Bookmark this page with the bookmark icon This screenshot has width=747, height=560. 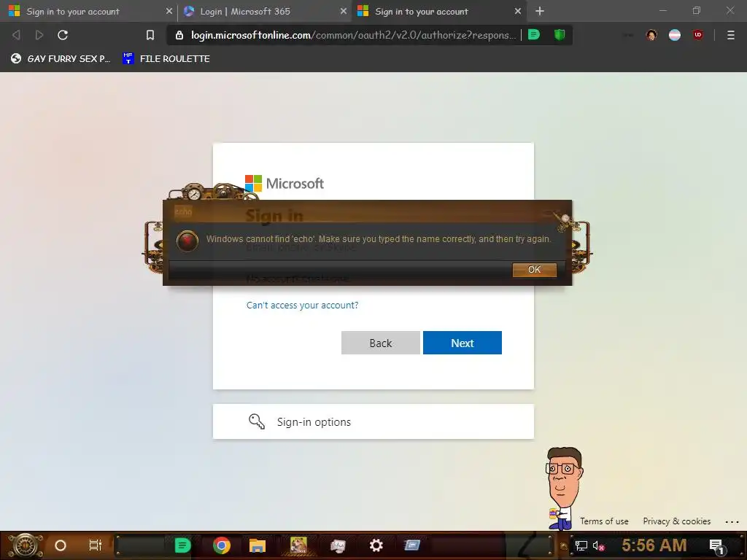point(150,35)
